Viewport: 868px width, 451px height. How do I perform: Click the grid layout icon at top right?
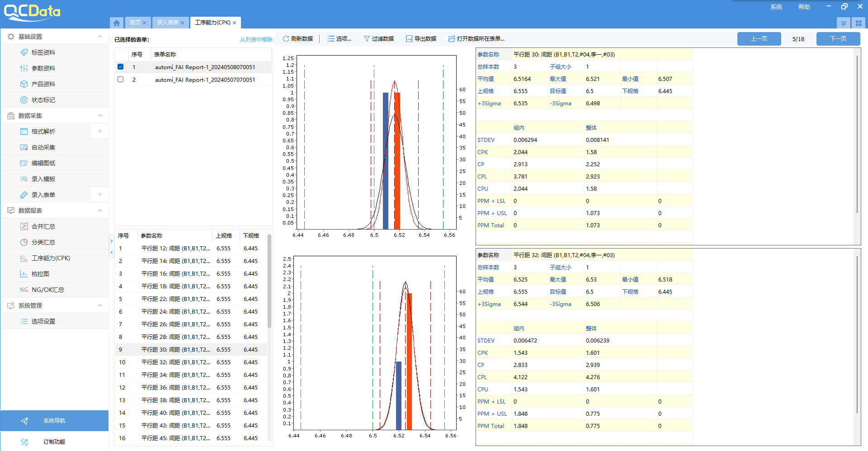click(859, 23)
